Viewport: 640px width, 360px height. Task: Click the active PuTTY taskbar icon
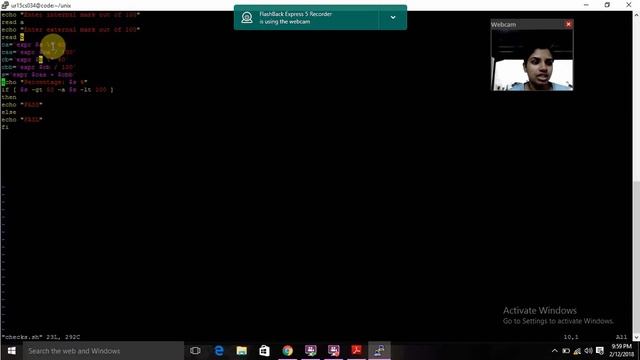click(x=380, y=351)
